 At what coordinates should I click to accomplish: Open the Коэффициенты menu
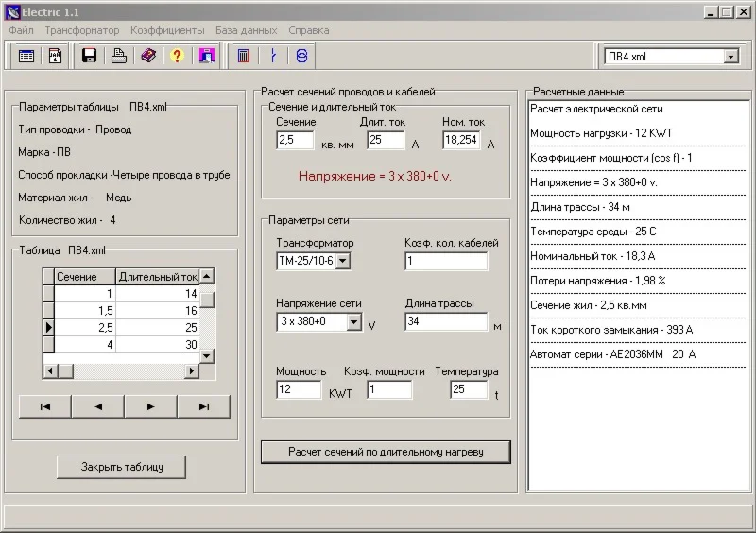click(x=167, y=30)
